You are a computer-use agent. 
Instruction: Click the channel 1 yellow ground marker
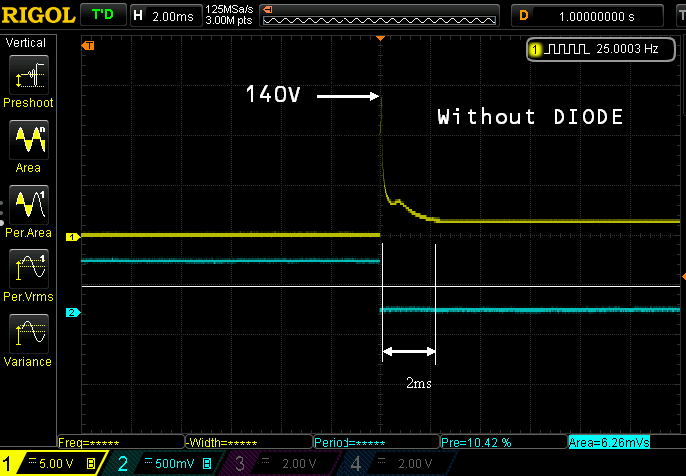73,237
